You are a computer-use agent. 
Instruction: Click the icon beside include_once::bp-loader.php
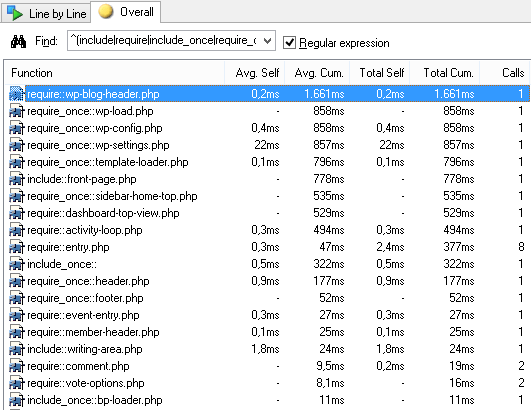coord(17,400)
